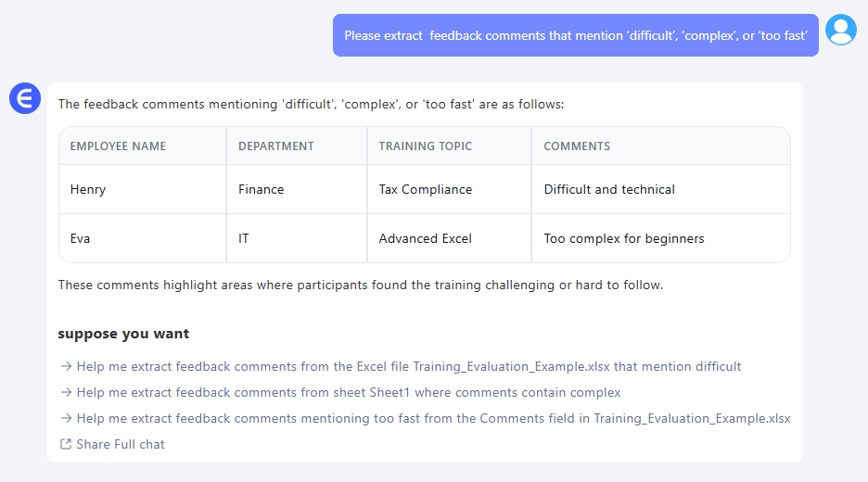
Task: Click the 'suppose you want' heading
Action: click(123, 334)
